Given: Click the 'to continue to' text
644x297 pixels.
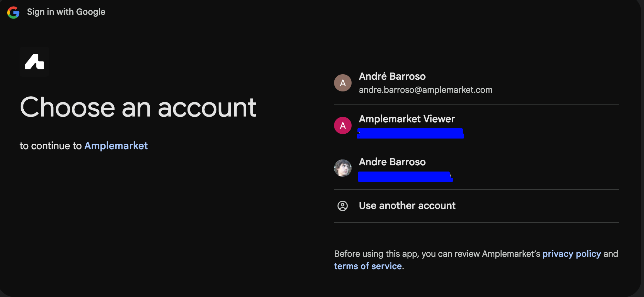Looking at the screenshot, I should coord(51,146).
